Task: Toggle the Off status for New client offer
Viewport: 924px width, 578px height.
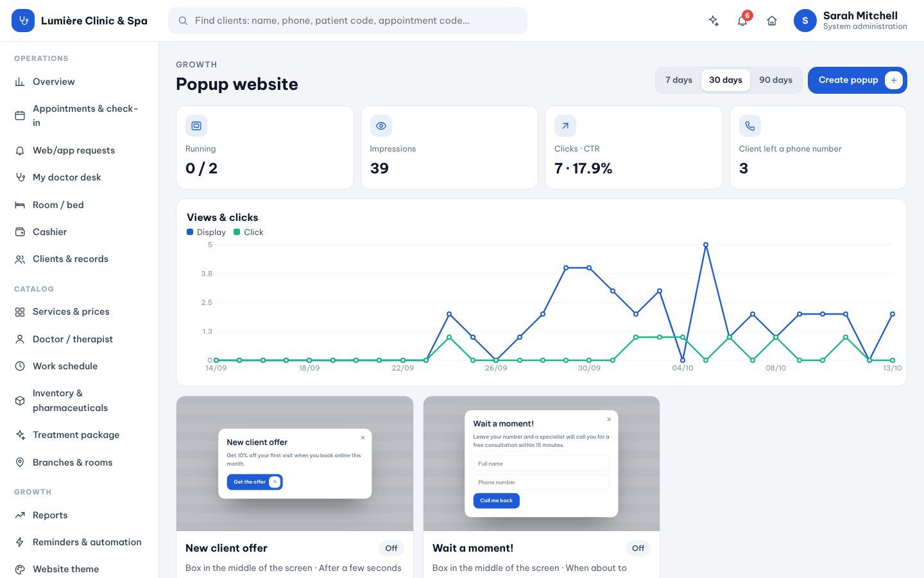Action: [391, 548]
